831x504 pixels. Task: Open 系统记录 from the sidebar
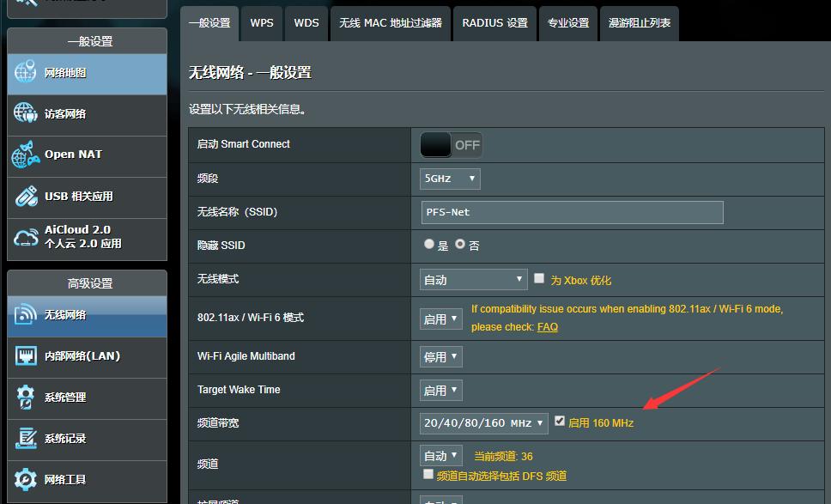(x=88, y=440)
